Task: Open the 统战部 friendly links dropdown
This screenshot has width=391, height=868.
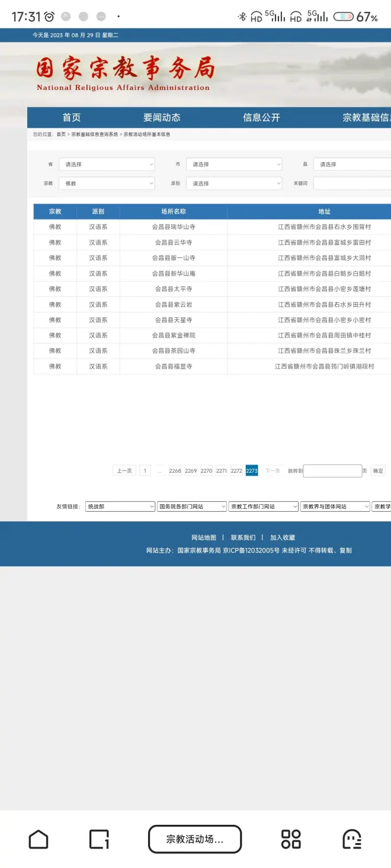Action: pos(120,506)
